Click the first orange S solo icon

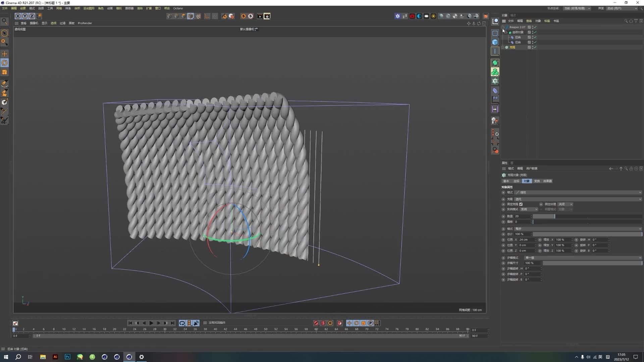pyautogui.click(x=244, y=16)
